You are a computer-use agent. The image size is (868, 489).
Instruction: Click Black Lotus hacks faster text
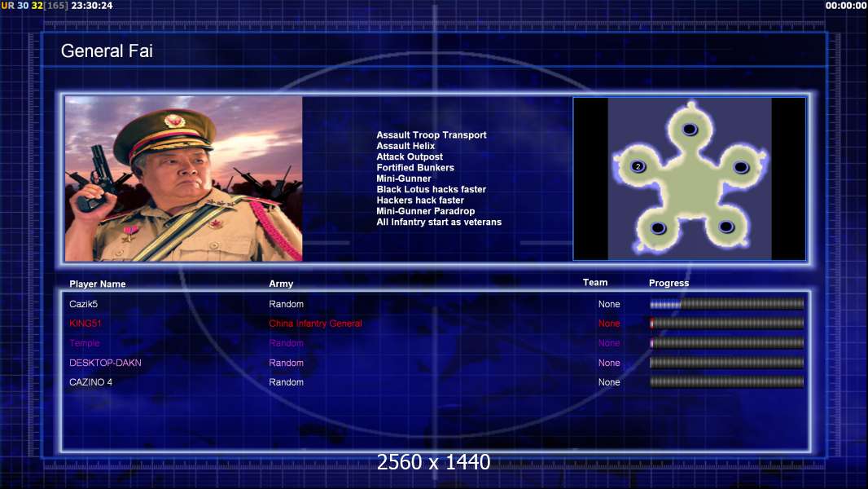432,189
